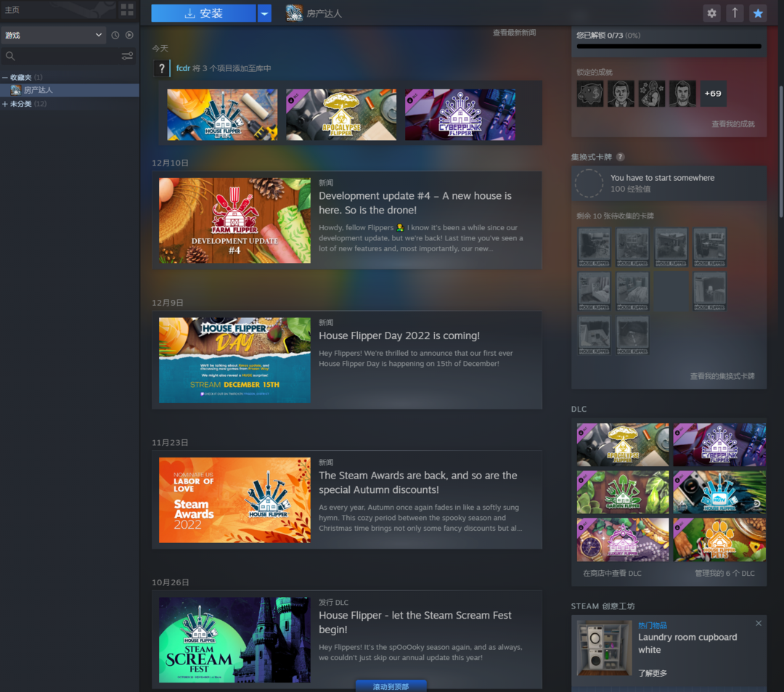The height and width of the screenshot is (692, 784).
Task: Click the grid view icon beside 主页
Action: tap(127, 10)
